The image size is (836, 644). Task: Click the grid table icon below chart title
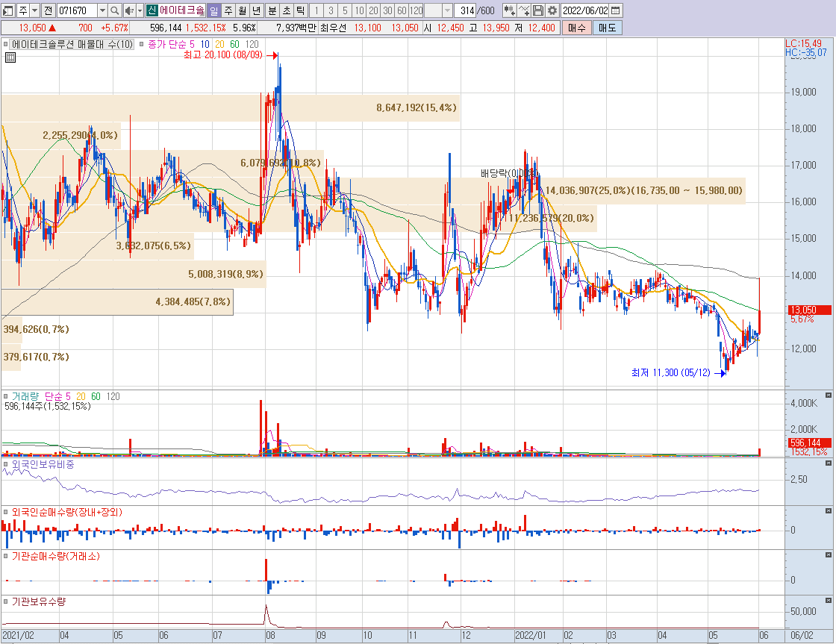(10, 57)
